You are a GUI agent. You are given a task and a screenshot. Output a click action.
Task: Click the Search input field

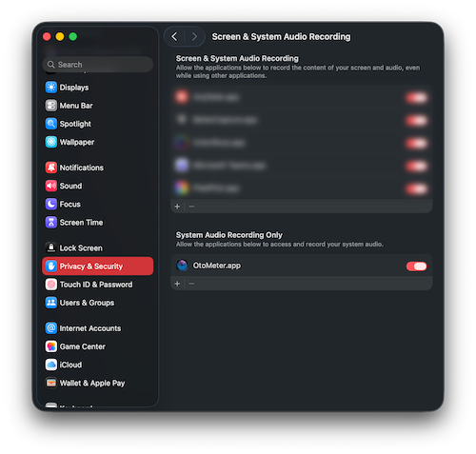click(x=98, y=65)
